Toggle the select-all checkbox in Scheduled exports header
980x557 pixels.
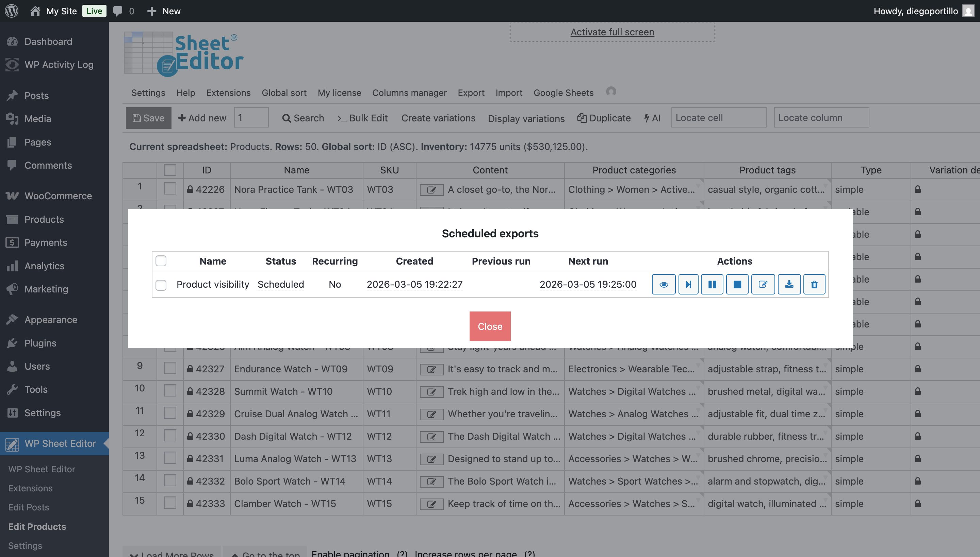161,261
